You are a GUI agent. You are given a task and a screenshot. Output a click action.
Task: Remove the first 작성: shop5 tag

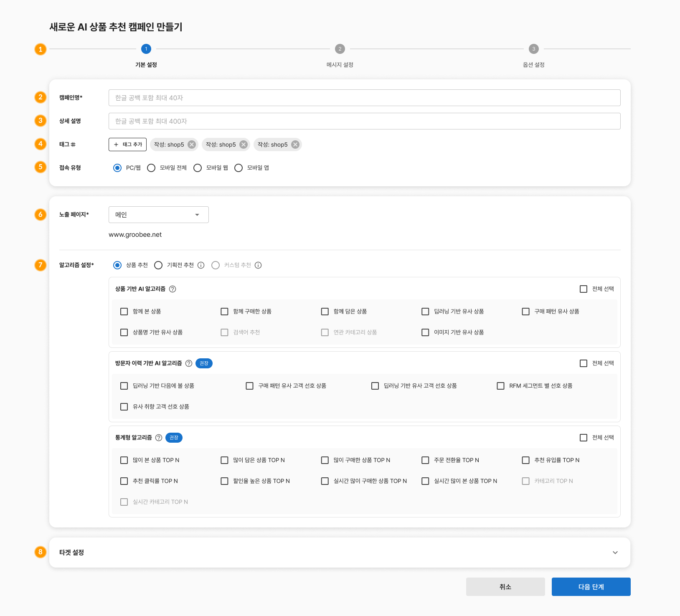(x=192, y=144)
